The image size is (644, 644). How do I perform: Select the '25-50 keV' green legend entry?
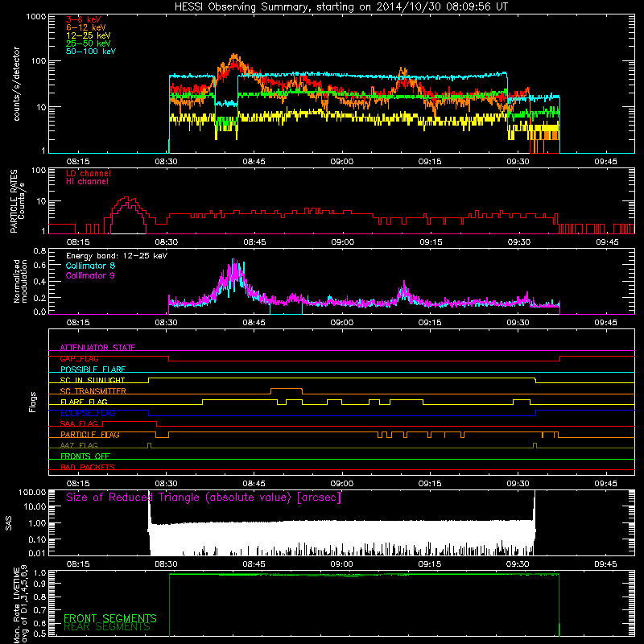(89, 43)
